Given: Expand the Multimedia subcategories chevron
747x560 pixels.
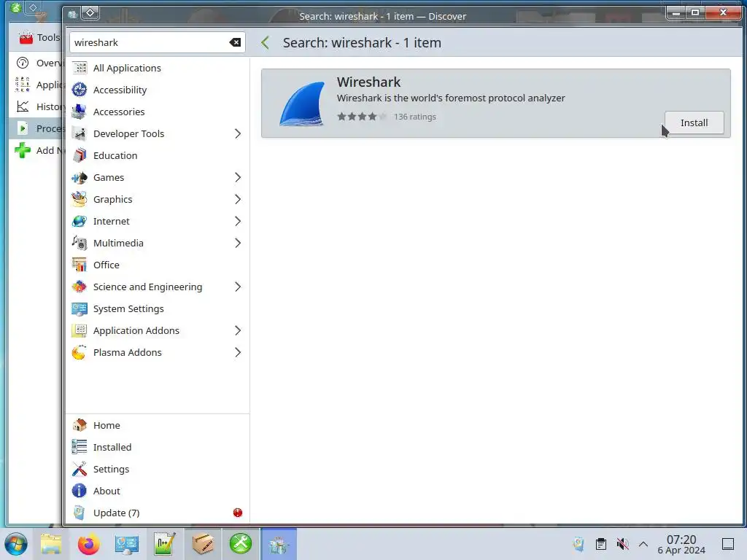Looking at the screenshot, I should pyautogui.click(x=238, y=244).
